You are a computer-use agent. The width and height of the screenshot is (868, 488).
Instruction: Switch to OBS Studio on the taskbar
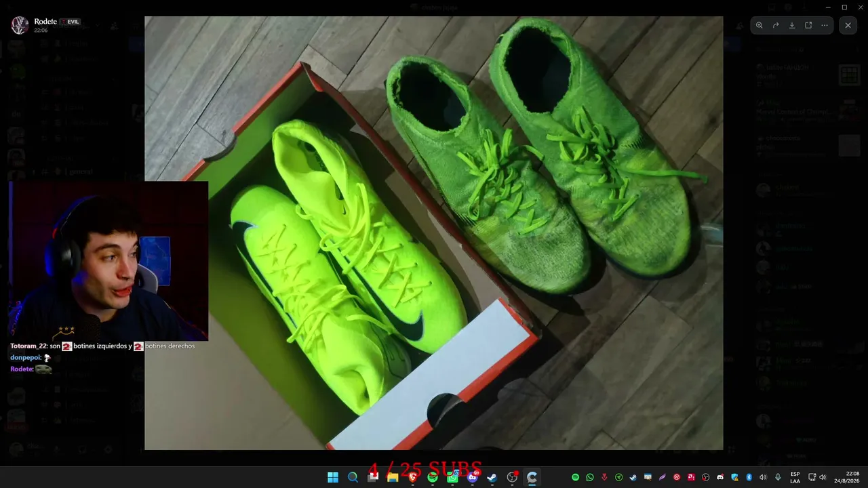pyautogui.click(x=512, y=477)
